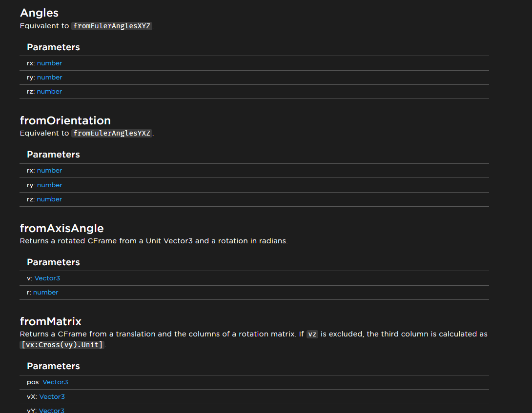This screenshot has height=413, width=532.
Task: Select the fromAxisAngle heading
Action: tap(61, 228)
